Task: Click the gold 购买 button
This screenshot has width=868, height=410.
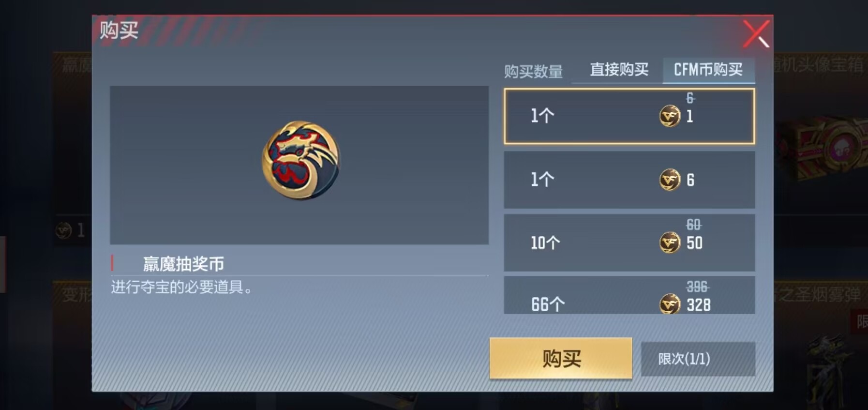Action: 561,358
